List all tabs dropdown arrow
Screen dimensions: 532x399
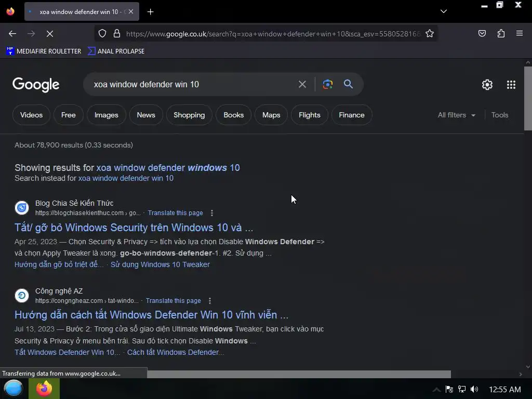444,11
